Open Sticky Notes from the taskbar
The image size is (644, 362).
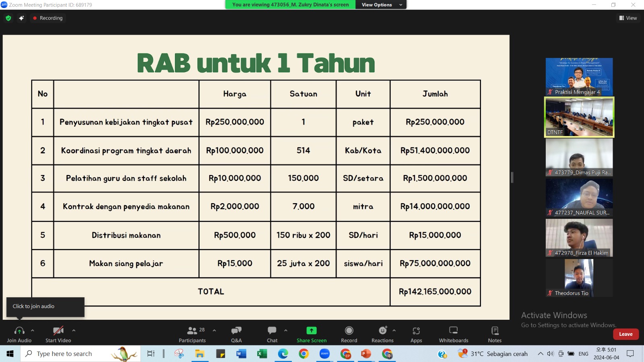tap(221, 354)
